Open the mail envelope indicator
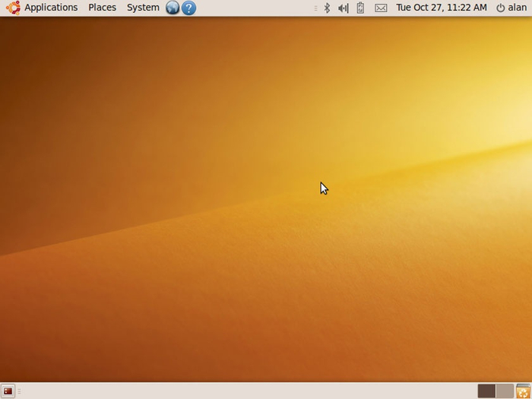Screen dimensions: 532x399 tap(381, 8)
